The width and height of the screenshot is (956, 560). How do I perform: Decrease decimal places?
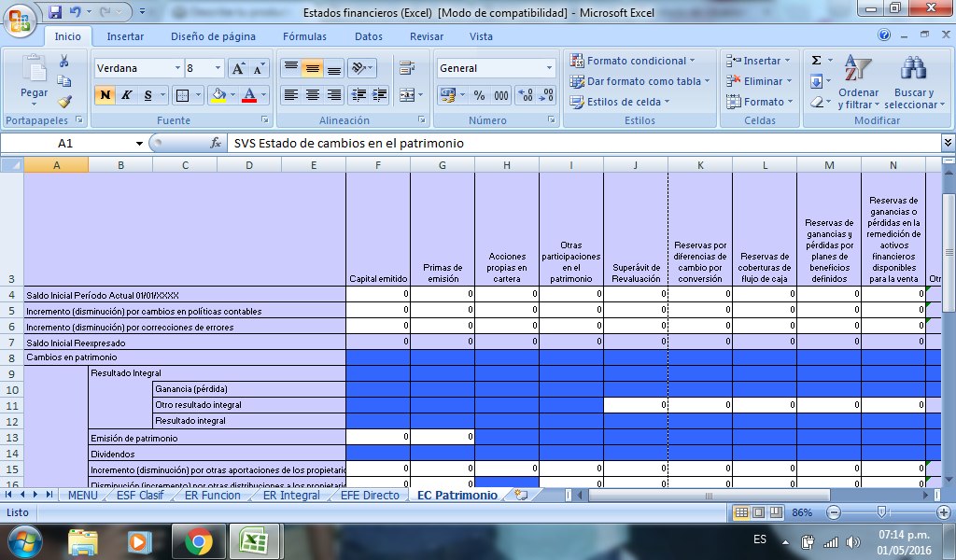[x=545, y=95]
